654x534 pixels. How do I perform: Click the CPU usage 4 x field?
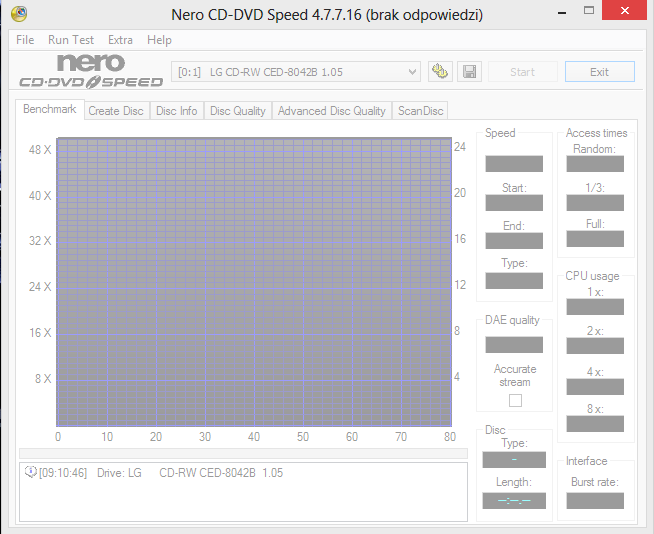(x=595, y=387)
